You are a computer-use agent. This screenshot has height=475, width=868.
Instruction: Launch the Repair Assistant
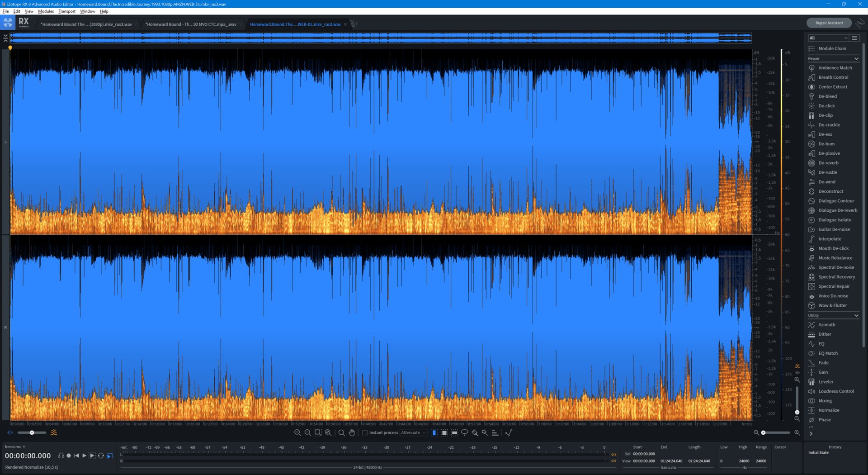829,23
